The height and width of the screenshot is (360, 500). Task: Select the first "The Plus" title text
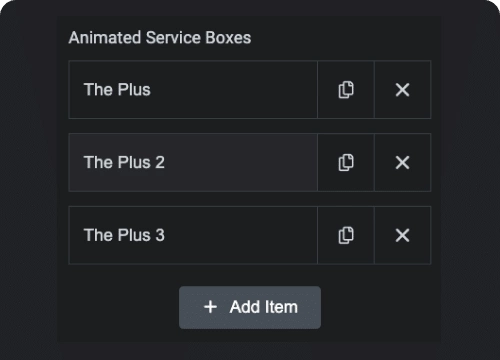(x=117, y=90)
